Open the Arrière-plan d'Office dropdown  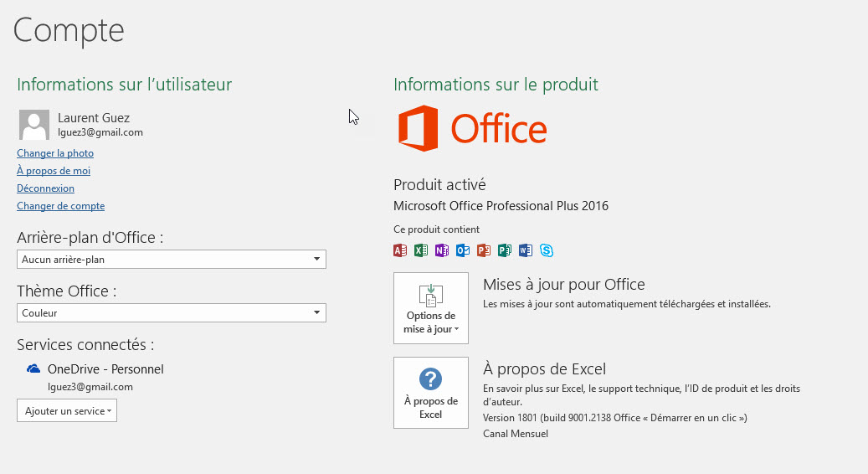point(172,259)
